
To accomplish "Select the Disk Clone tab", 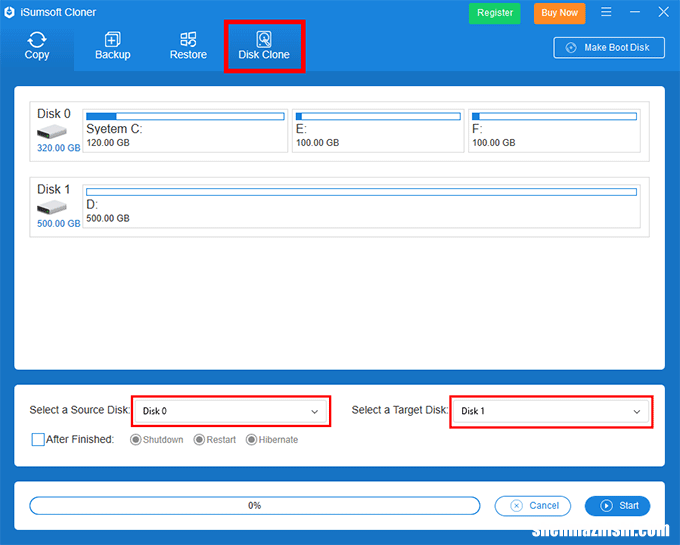I will pyautogui.click(x=264, y=46).
